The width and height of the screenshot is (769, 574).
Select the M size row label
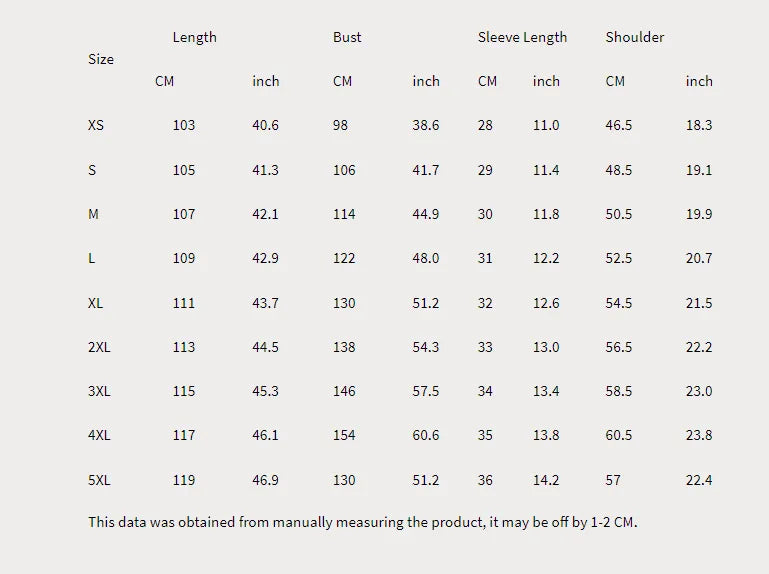93,214
